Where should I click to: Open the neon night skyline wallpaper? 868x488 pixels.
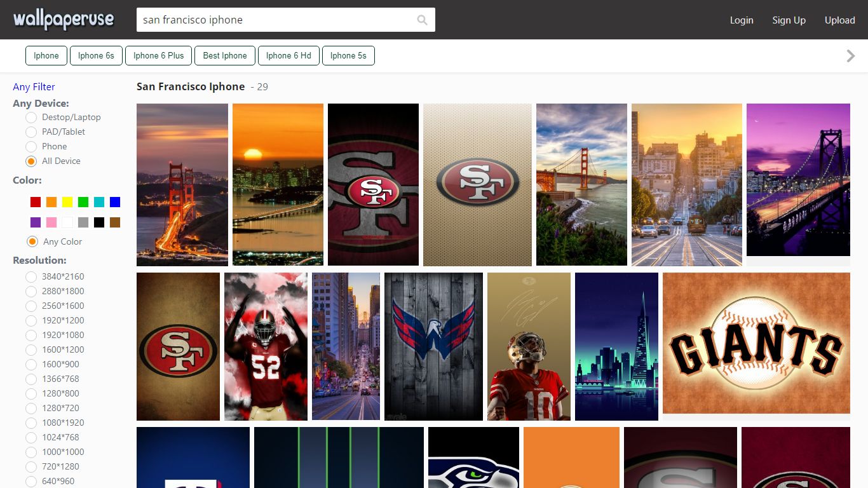point(616,346)
